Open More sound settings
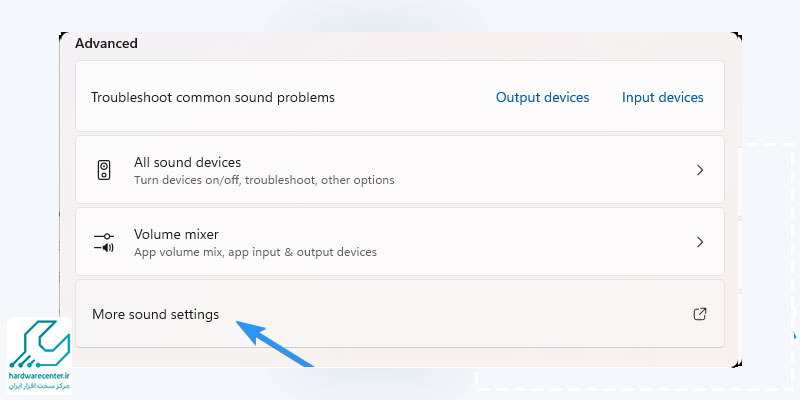 coord(155,314)
